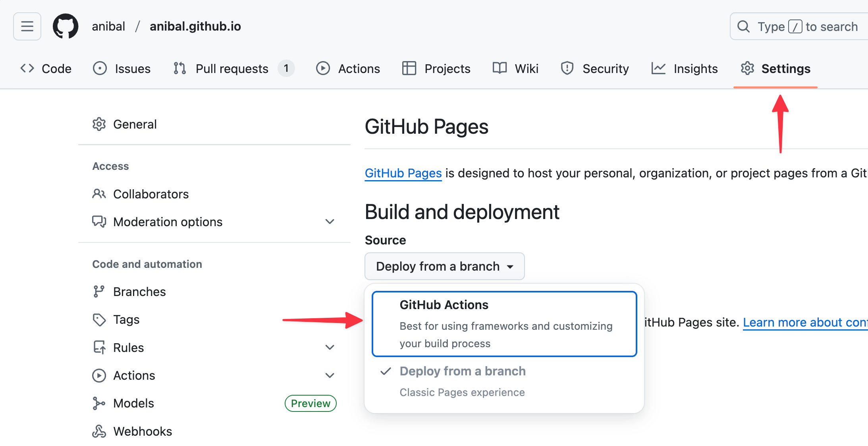Image resolution: width=868 pixels, height=446 pixels.
Task: Expand the Rules section chevron
Action: coord(330,348)
